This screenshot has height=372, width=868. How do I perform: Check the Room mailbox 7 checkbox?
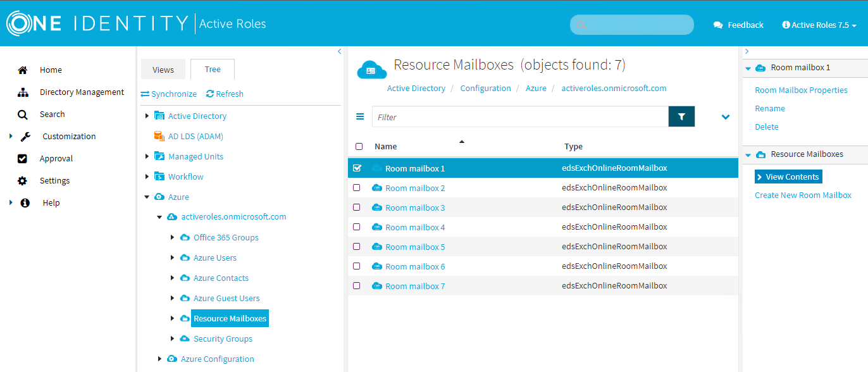click(x=357, y=286)
